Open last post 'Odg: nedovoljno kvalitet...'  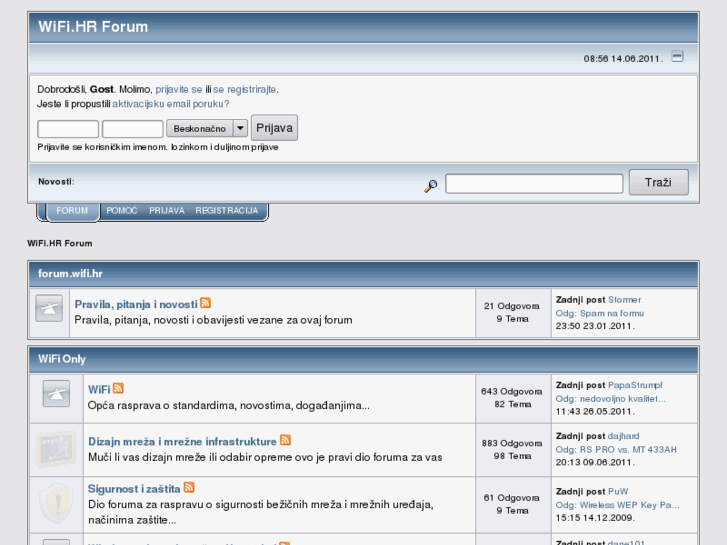(611, 399)
